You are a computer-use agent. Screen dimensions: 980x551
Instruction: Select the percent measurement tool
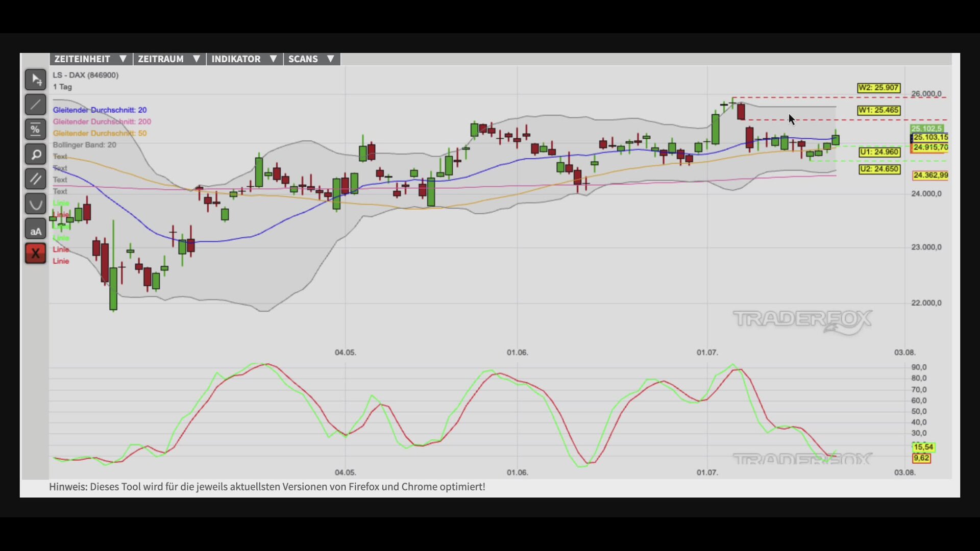(35, 129)
